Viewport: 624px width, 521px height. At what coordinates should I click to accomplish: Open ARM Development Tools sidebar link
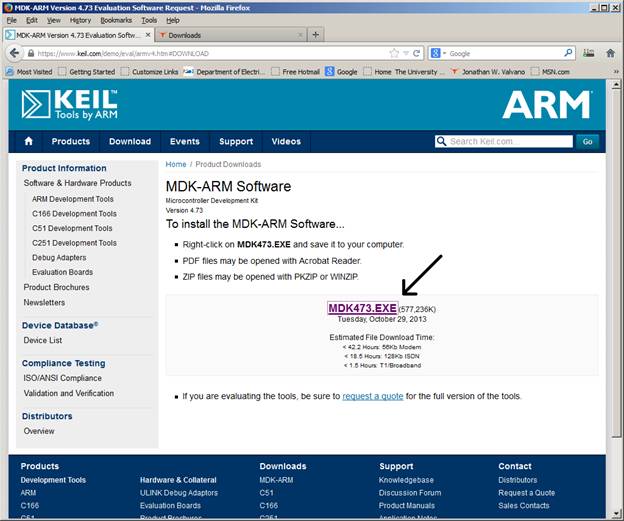point(73,199)
